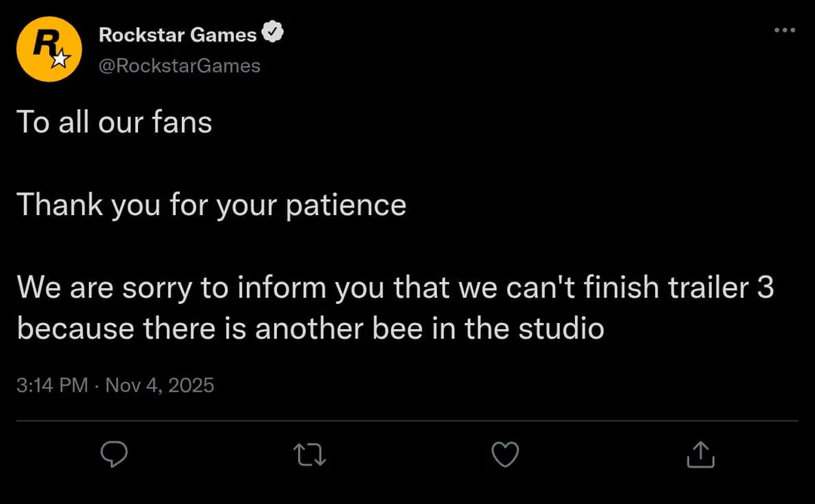Screen dimensions: 815x504
Task: Click the 3:14 PM timestamp
Action: (x=52, y=386)
